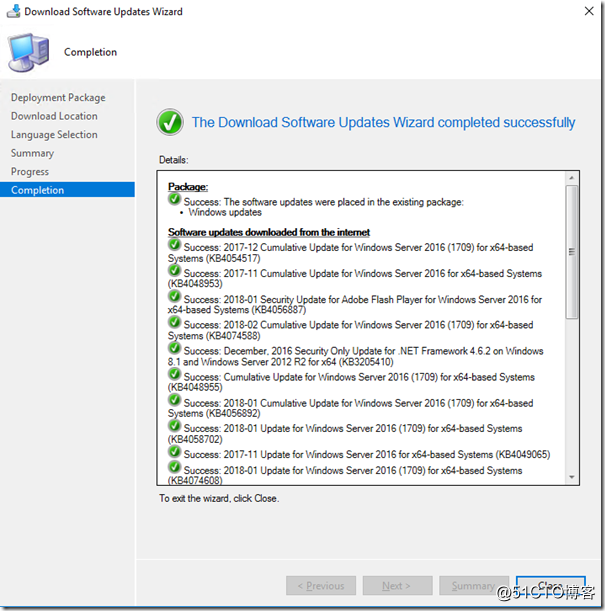Click the Adobe Flash Player Security Update text
605x611 pixels.
[x=355, y=305]
